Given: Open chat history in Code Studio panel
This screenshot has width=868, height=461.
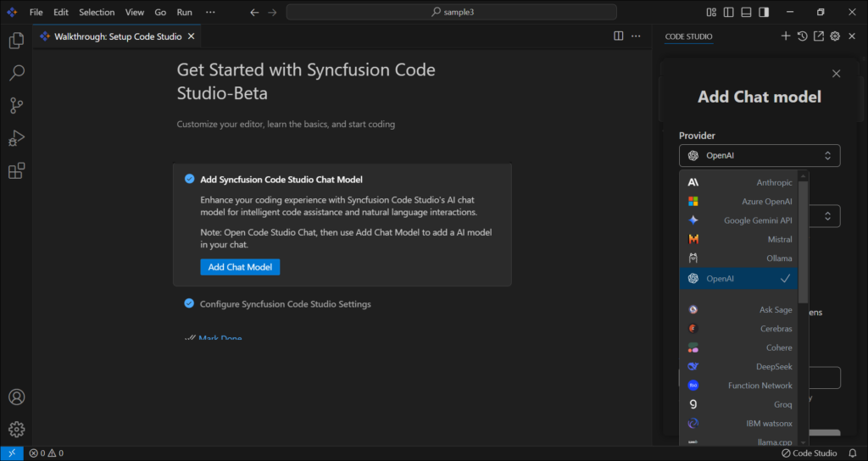Looking at the screenshot, I should click(802, 36).
